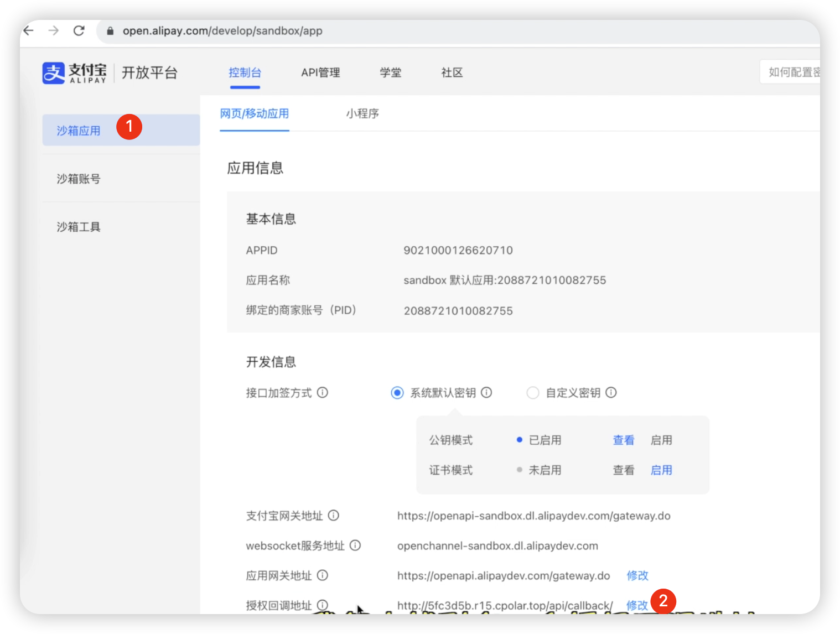Open info icon next to 接口加签方式
This screenshot has height=634, width=840.
[323, 392]
